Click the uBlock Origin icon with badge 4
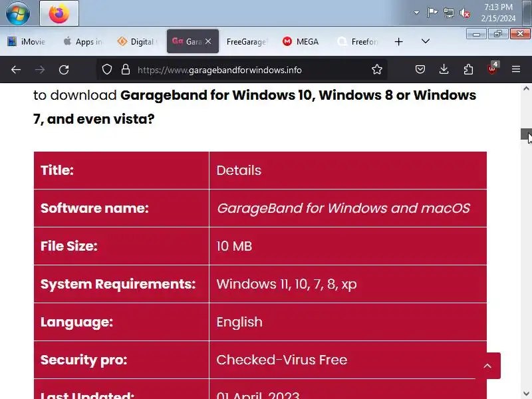 tap(493, 69)
